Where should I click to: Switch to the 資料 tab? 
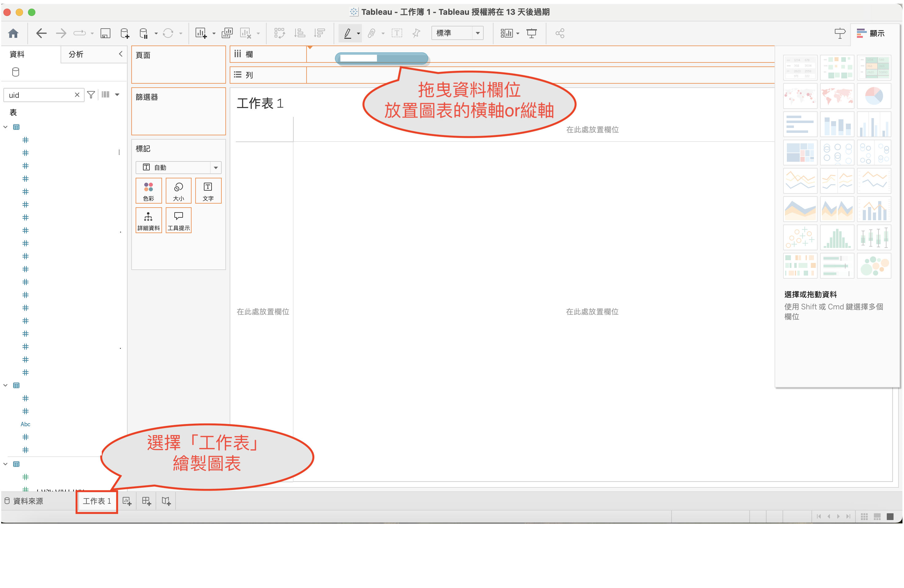point(17,54)
